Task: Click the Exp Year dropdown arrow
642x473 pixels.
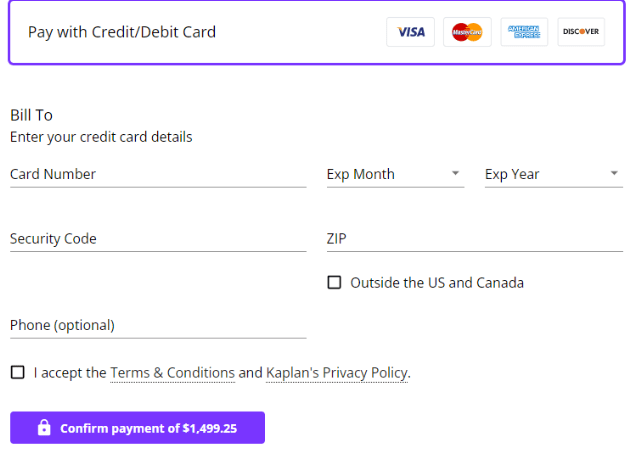Action: point(614,173)
